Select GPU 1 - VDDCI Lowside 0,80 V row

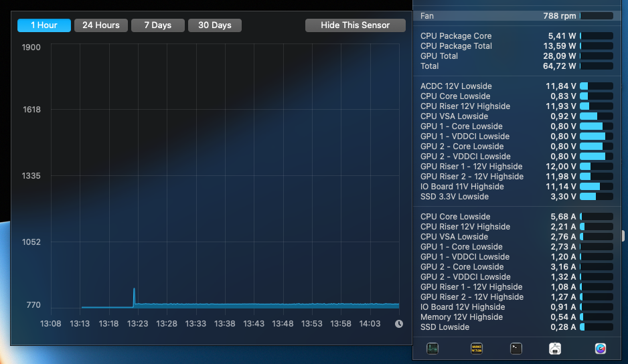point(517,136)
